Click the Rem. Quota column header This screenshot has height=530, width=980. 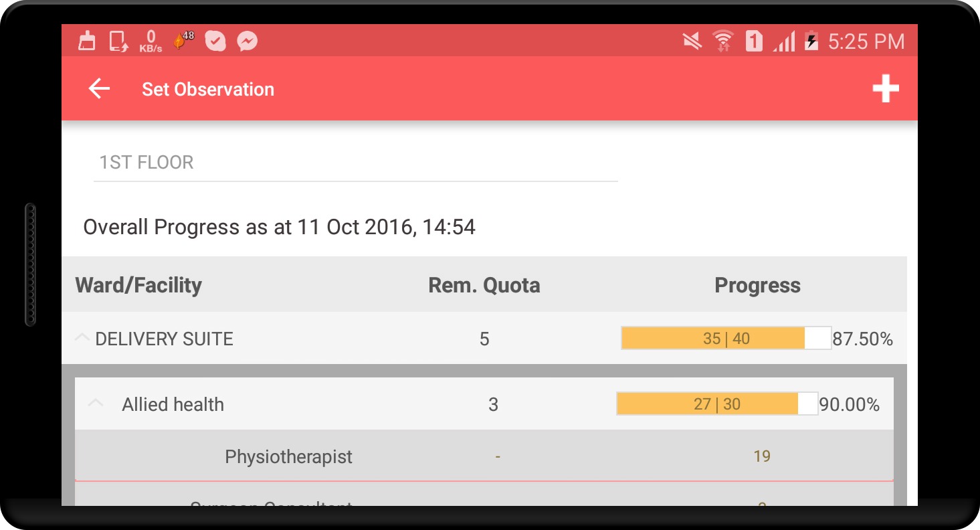coord(484,286)
